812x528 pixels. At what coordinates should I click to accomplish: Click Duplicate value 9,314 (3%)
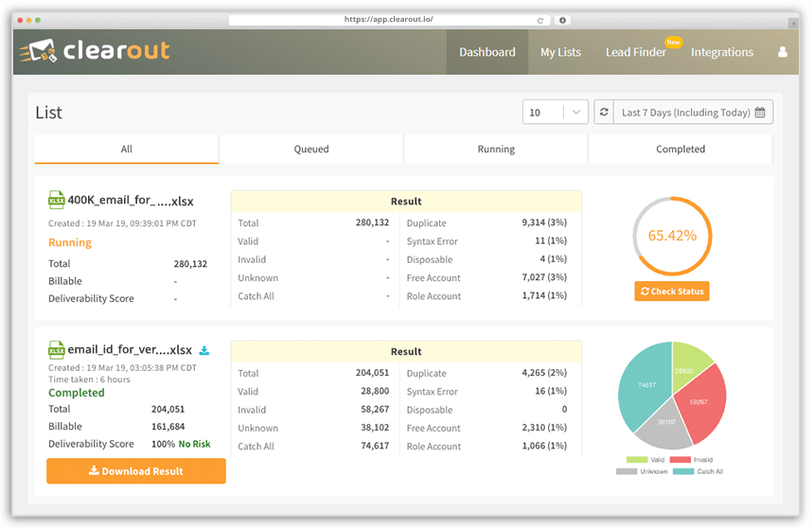544,222
